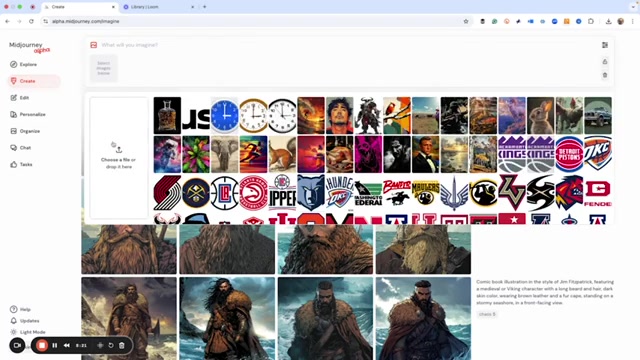Click the trash icon beside the prompt area
Viewport: 640px width, 360px height.
tap(605, 75)
